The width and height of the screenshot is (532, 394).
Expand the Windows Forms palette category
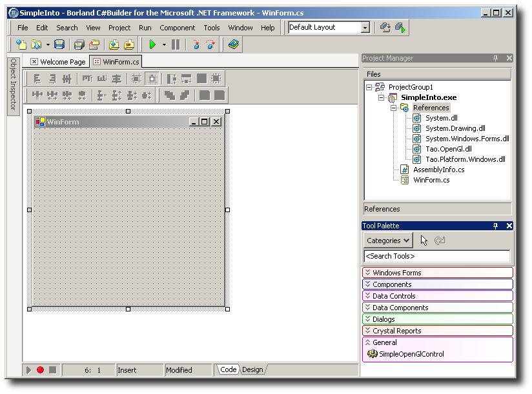coord(438,273)
